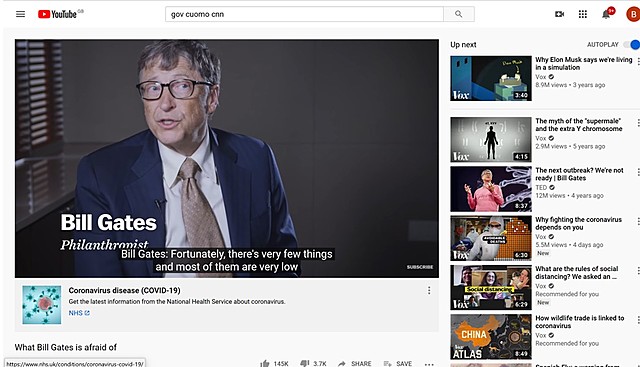Open options menu for 'fighting the coronavirus' video
The height and width of the screenshot is (367, 640).
(x=638, y=222)
